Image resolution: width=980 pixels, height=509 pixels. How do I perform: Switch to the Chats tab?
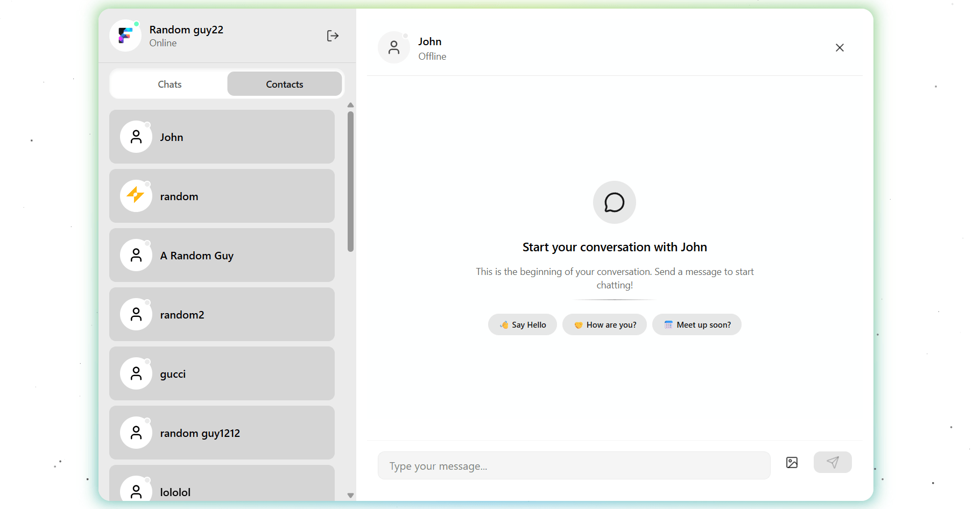(x=170, y=84)
